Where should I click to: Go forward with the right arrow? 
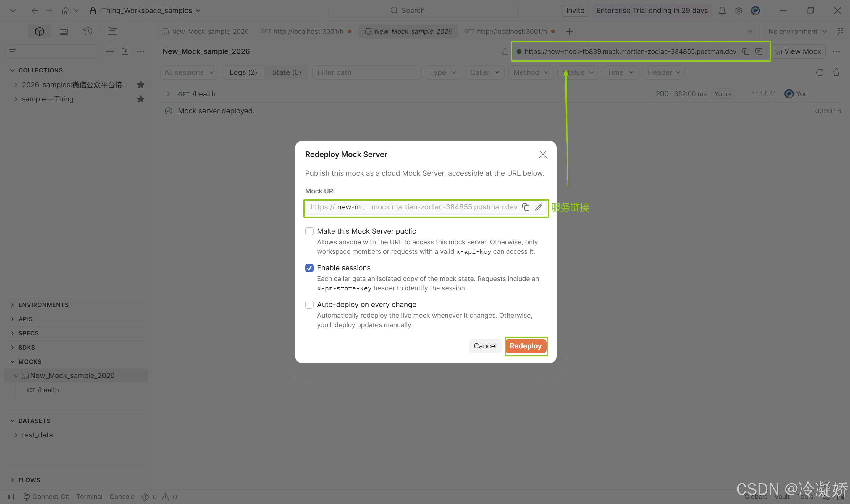[x=49, y=11]
